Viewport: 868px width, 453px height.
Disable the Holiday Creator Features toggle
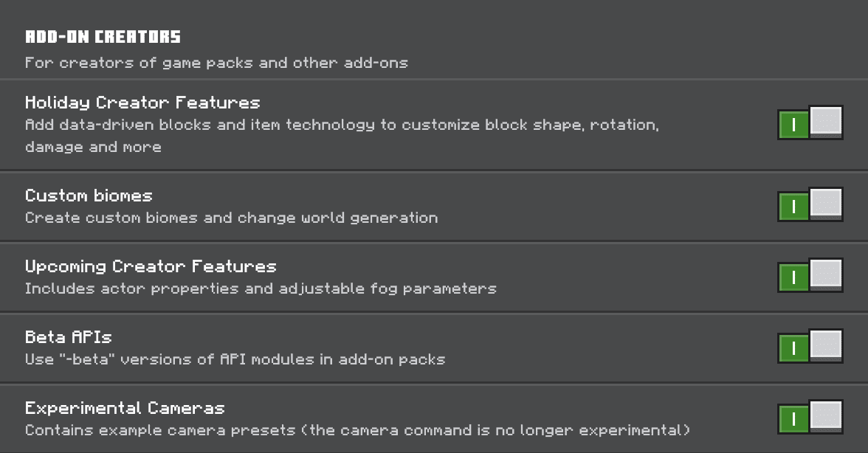[x=810, y=122]
